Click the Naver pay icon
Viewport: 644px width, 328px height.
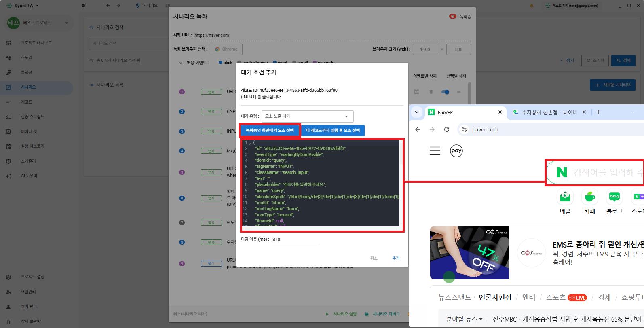point(456,151)
